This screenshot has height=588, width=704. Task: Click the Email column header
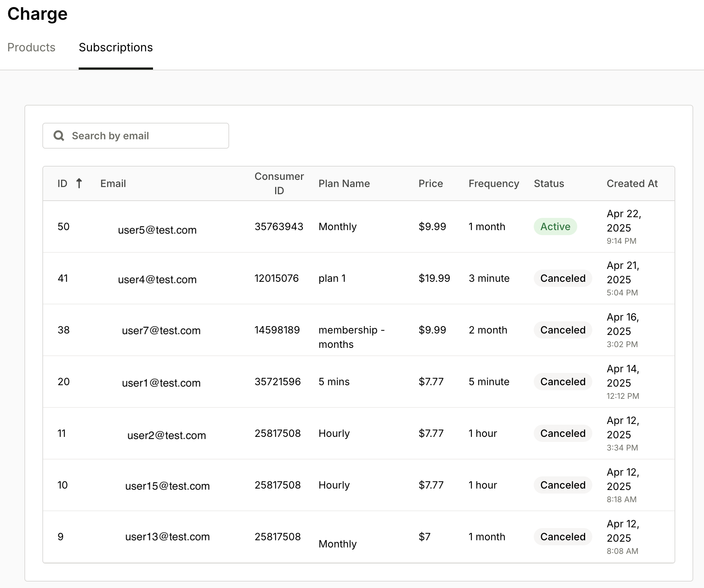click(x=113, y=183)
